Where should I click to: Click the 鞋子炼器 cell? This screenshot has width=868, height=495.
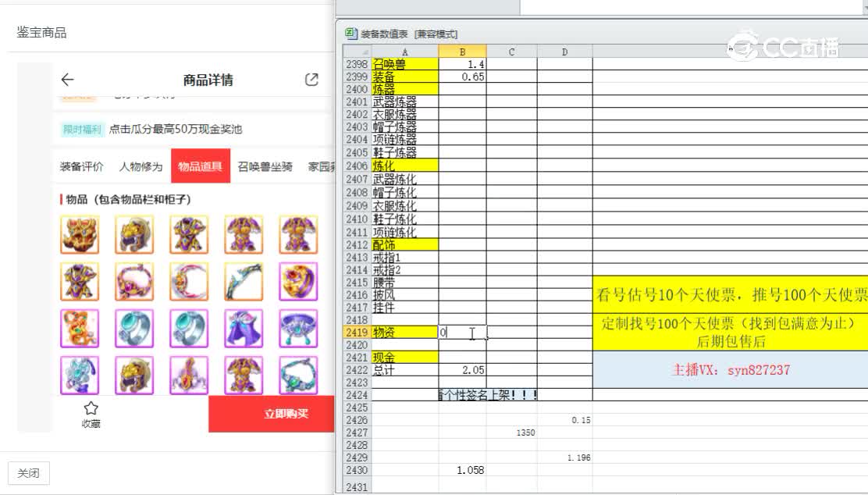click(x=404, y=152)
